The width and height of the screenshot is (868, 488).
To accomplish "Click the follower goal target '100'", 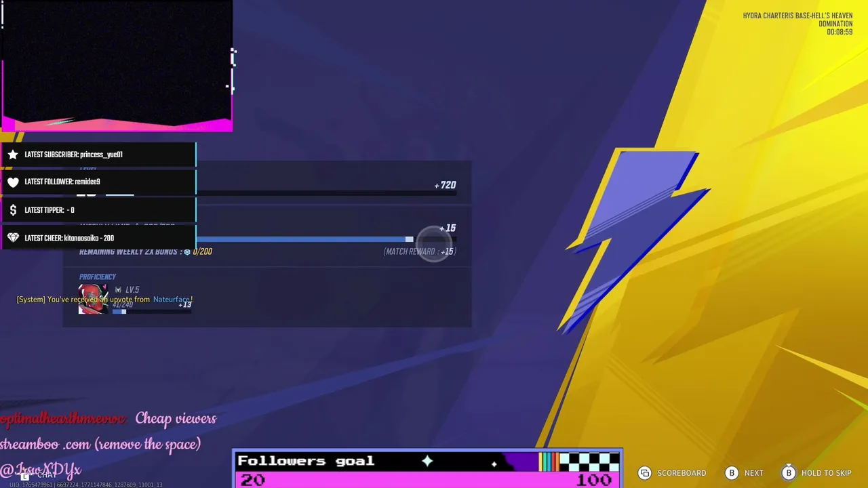I will 595,480.
